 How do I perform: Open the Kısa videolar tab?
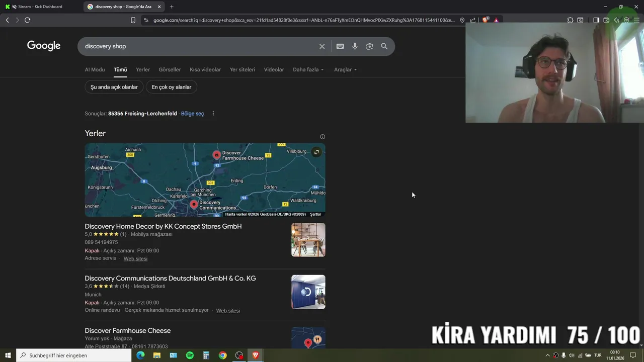(x=205, y=70)
